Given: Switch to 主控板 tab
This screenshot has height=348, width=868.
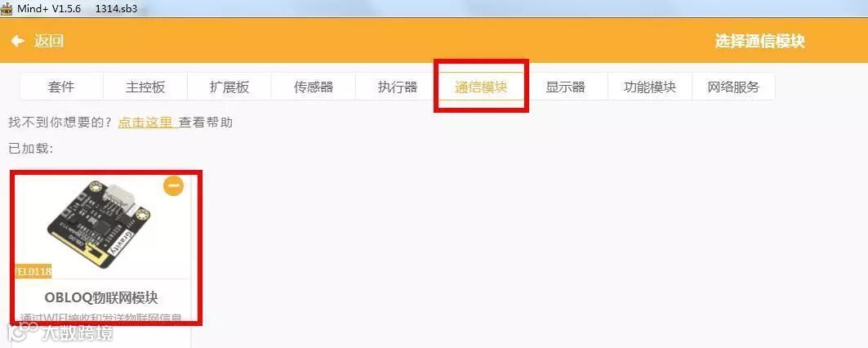Looking at the screenshot, I should (x=145, y=87).
